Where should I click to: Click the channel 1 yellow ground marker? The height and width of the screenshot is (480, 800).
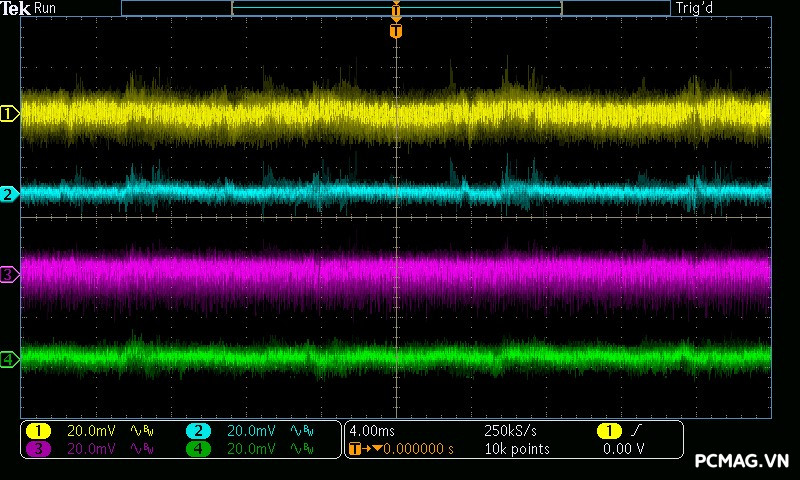(x=9, y=114)
